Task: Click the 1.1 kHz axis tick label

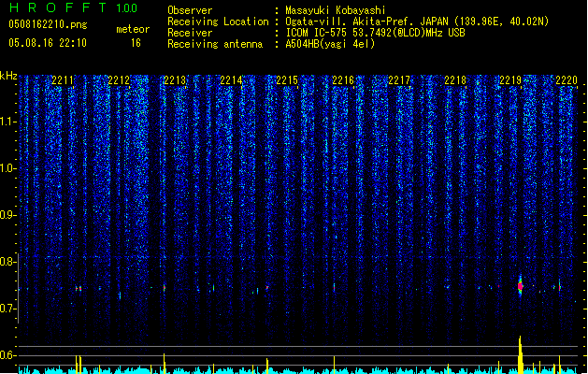Action: click(x=8, y=122)
